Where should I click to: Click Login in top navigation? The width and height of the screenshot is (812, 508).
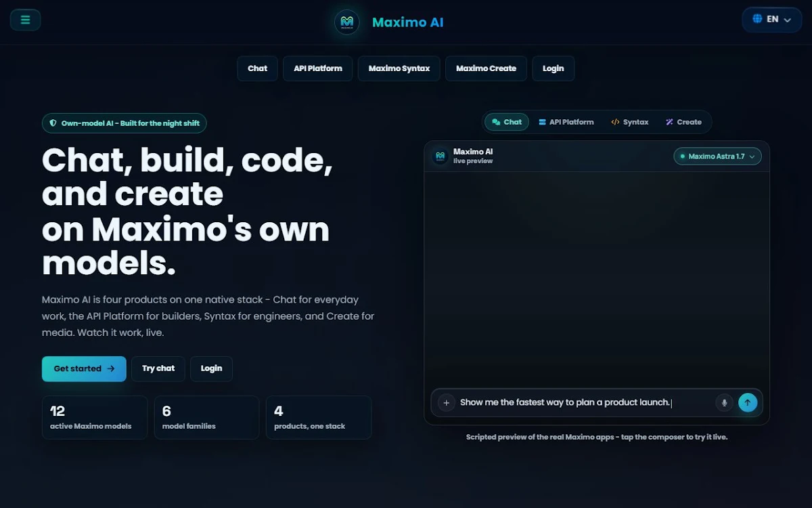[553, 68]
